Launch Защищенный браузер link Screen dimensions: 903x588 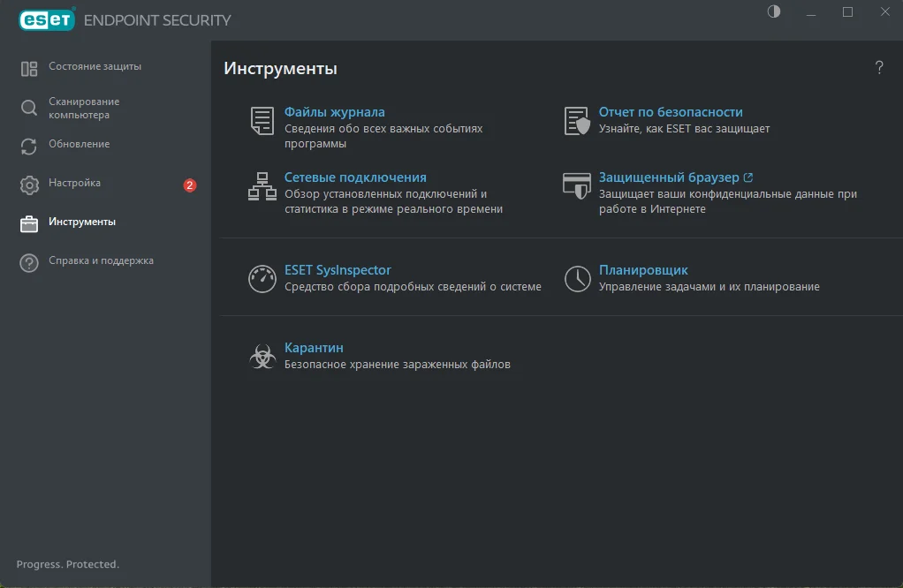(668, 177)
